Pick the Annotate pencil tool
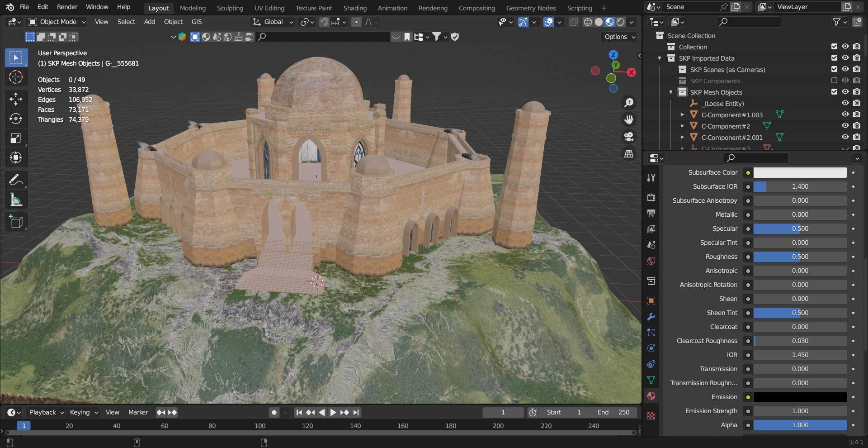 click(16, 180)
